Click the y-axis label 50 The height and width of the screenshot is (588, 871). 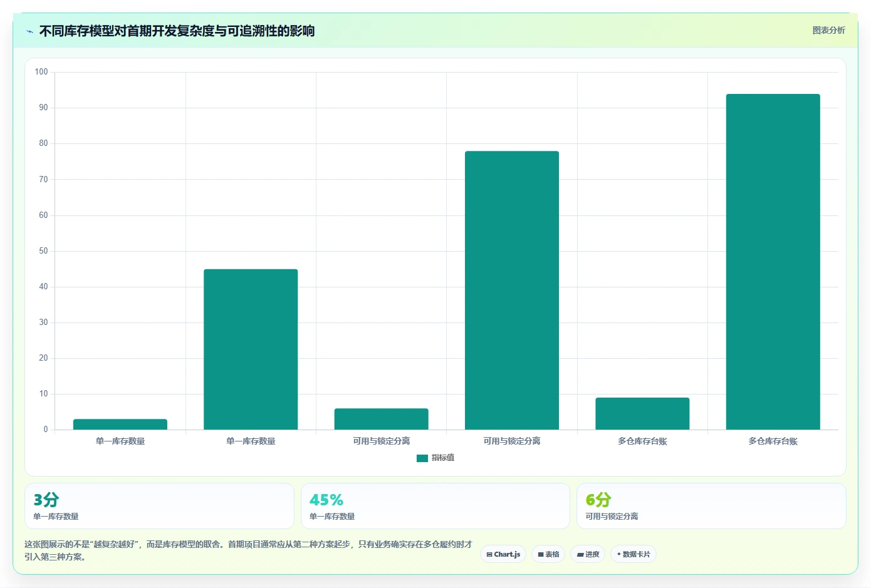pos(43,250)
